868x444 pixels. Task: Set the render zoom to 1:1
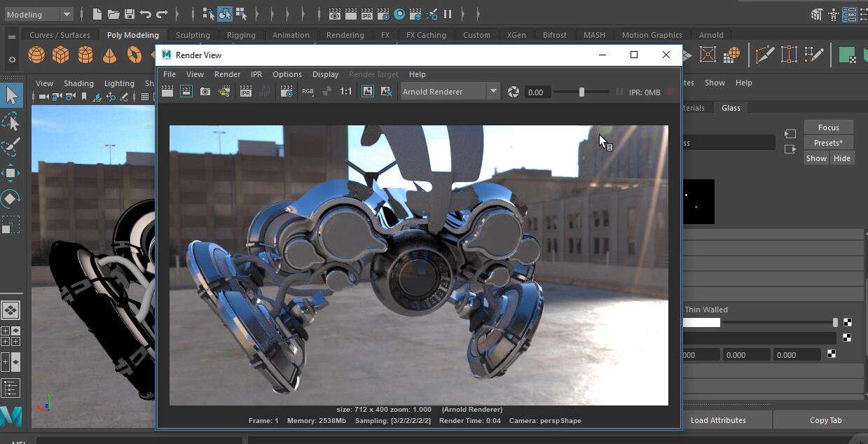tap(345, 92)
